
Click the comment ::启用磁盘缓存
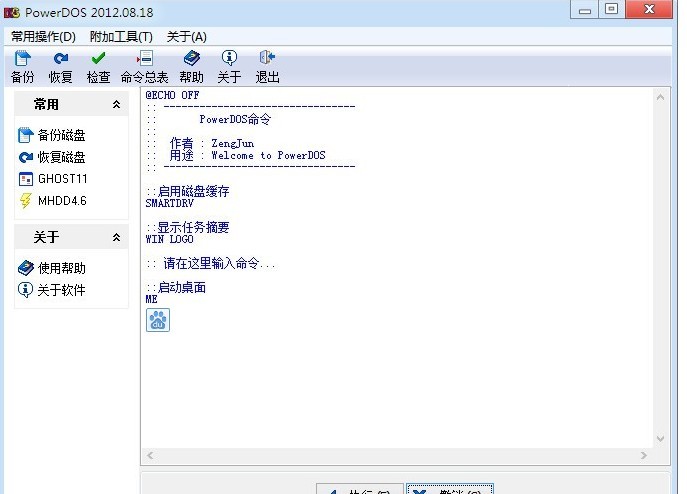(188, 191)
